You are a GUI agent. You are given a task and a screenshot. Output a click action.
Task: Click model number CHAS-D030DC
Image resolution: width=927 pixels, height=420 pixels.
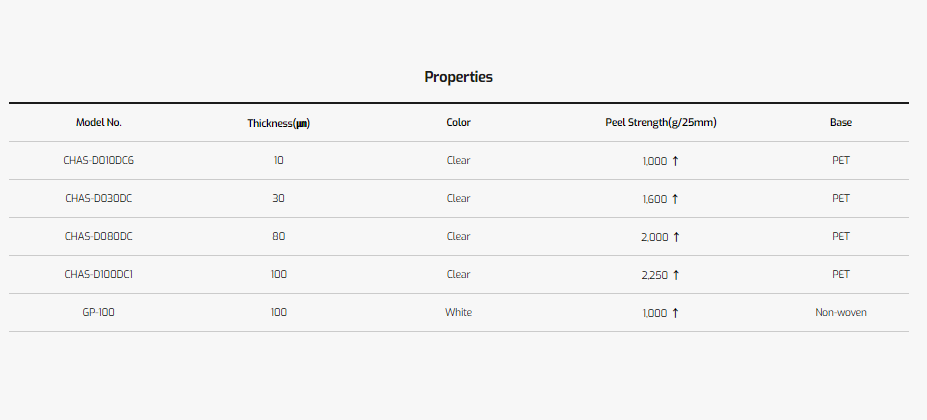[x=99, y=198]
